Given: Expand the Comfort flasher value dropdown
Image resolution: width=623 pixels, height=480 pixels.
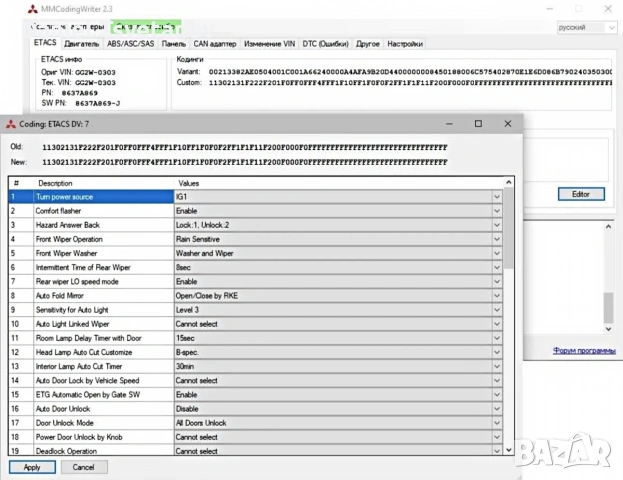Looking at the screenshot, I should click(497, 211).
